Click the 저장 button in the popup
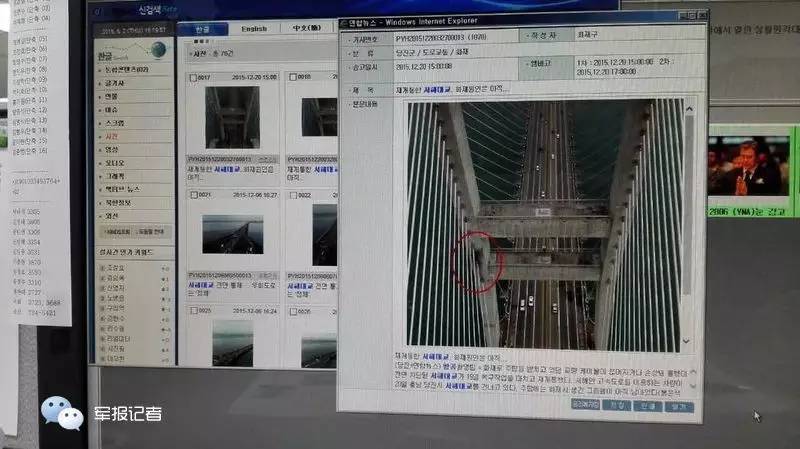This screenshot has width=800, height=449. 617,405
